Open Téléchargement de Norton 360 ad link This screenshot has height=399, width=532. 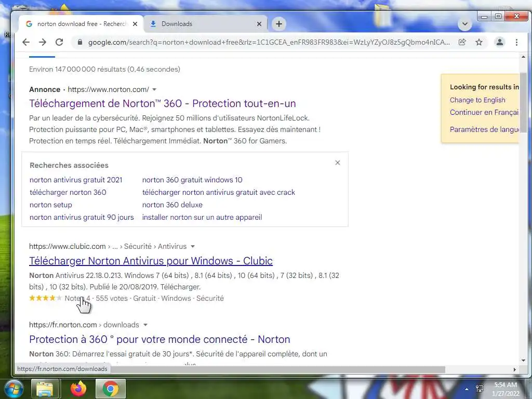163,103
